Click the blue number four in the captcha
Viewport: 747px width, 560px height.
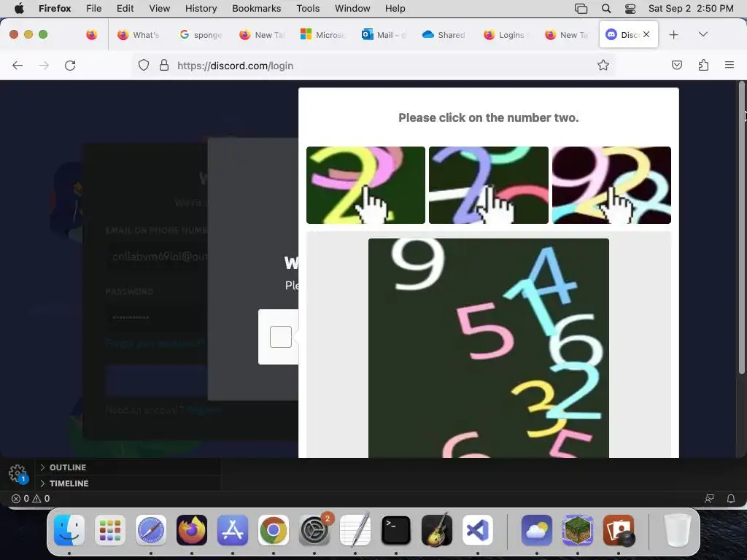553,275
